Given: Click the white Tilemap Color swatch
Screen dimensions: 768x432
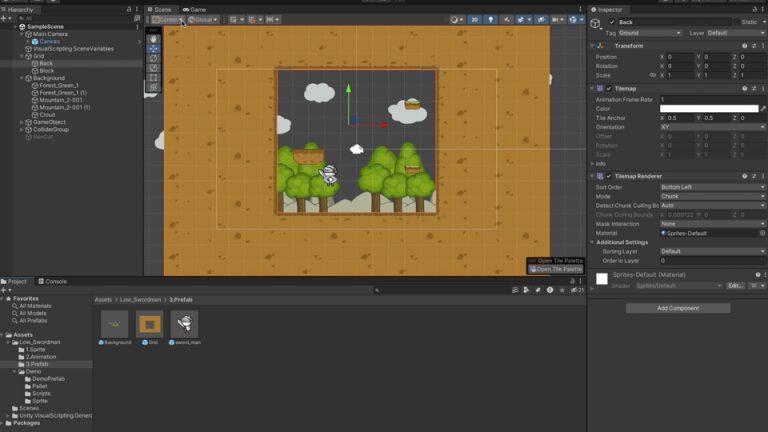Looking at the screenshot, I should pos(709,109).
